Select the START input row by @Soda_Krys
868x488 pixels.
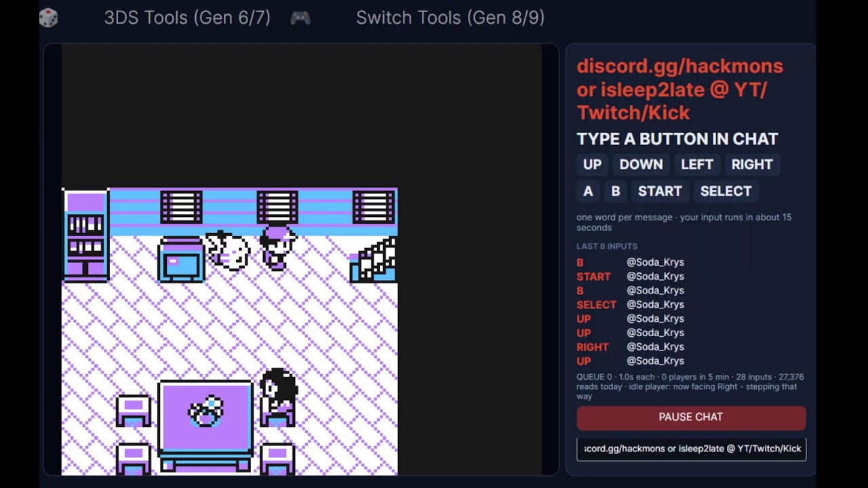click(x=630, y=277)
